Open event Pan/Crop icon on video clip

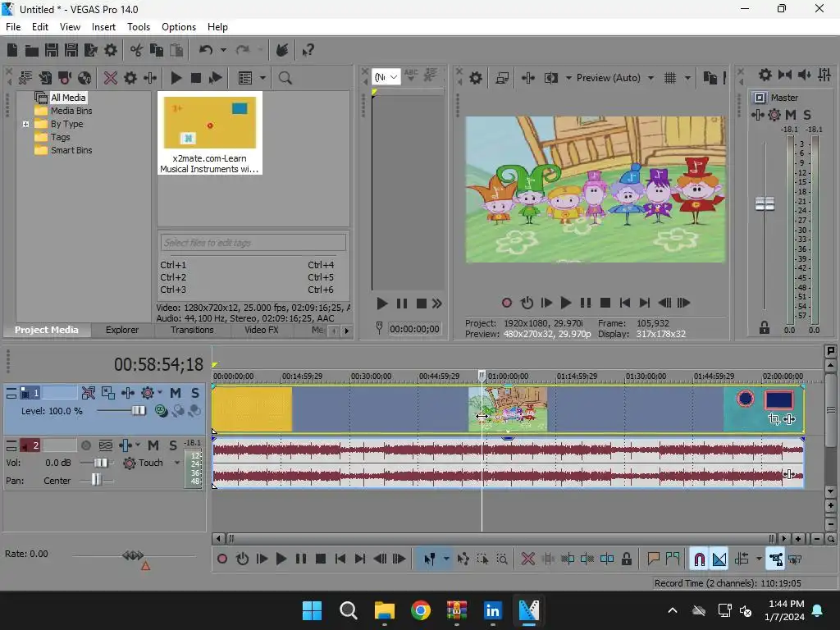tap(774, 419)
